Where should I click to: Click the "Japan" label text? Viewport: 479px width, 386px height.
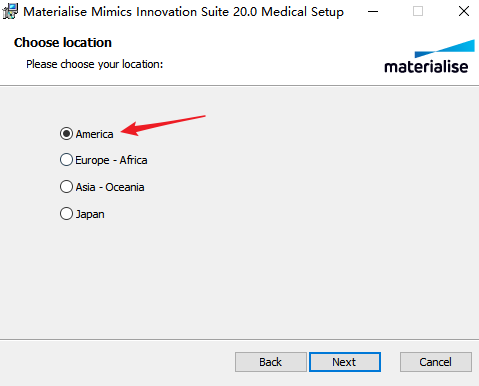click(x=90, y=214)
